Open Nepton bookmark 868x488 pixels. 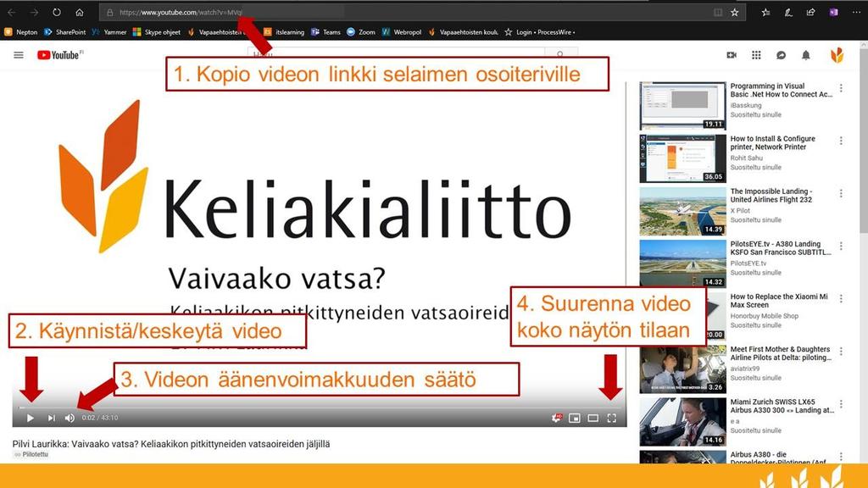click(21, 32)
